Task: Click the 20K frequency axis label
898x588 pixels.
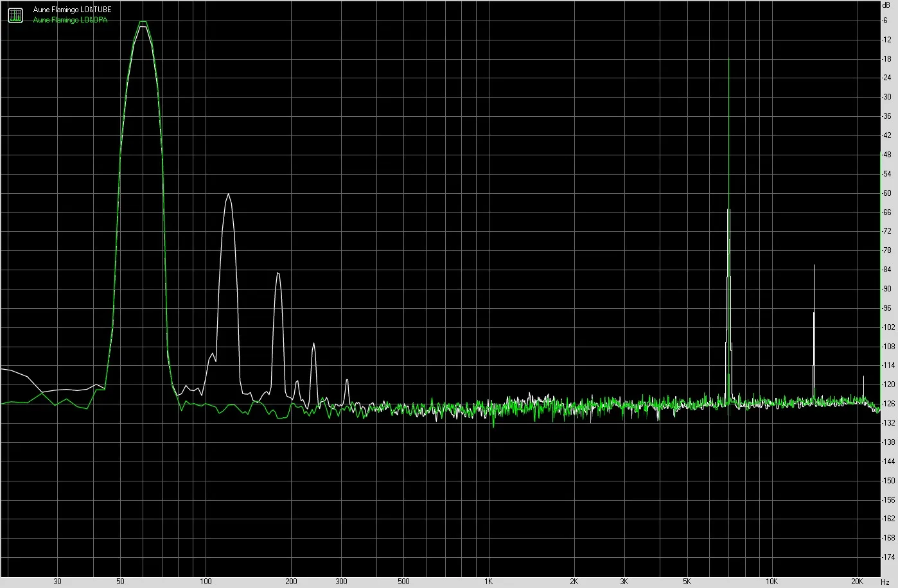Action: pos(857,582)
